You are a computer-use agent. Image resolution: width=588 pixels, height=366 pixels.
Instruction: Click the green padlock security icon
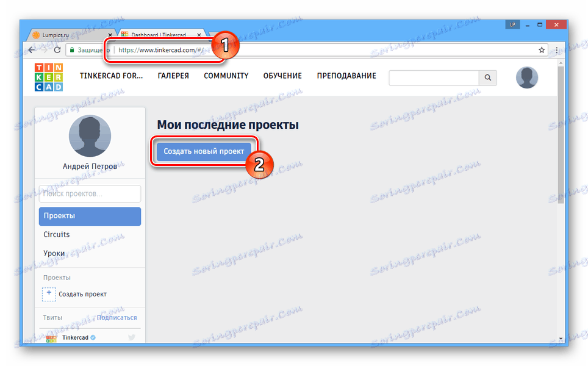[73, 50]
